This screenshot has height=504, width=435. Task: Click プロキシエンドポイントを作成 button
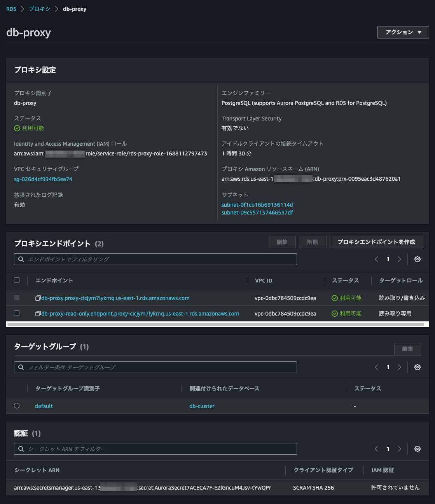click(x=376, y=242)
